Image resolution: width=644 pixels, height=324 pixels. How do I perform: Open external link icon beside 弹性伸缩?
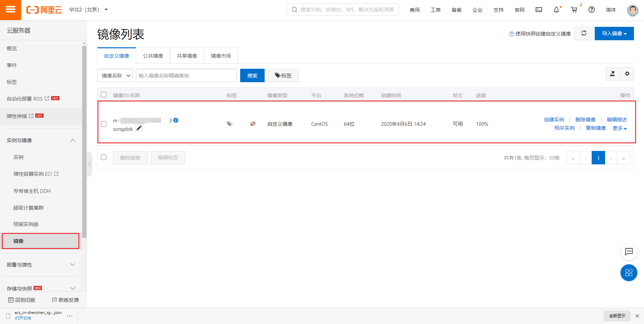coord(31,116)
